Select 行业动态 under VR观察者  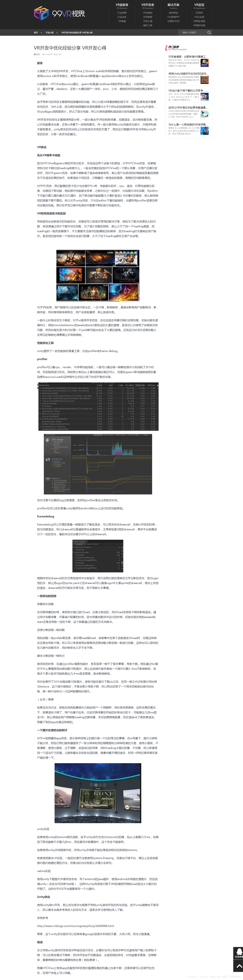coord(122,17)
